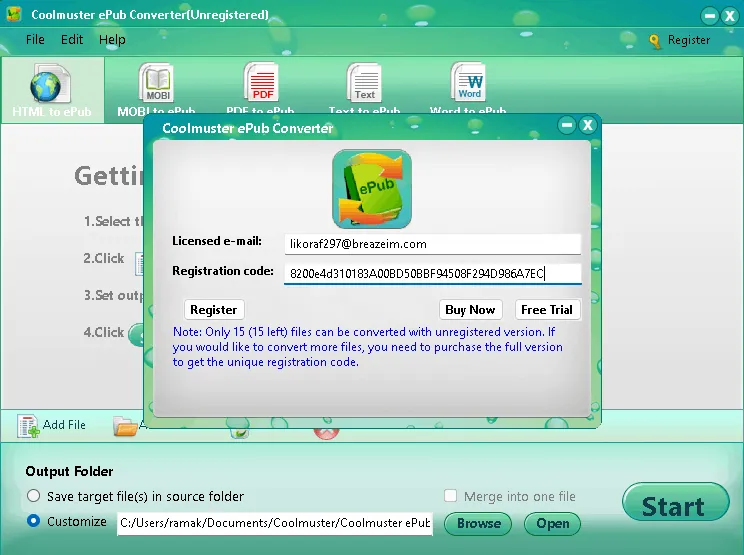Screen dimensions: 744x555
Task: Enable the "Merge into one file" checkbox
Action: pyautogui.click(x=450, y=496)
